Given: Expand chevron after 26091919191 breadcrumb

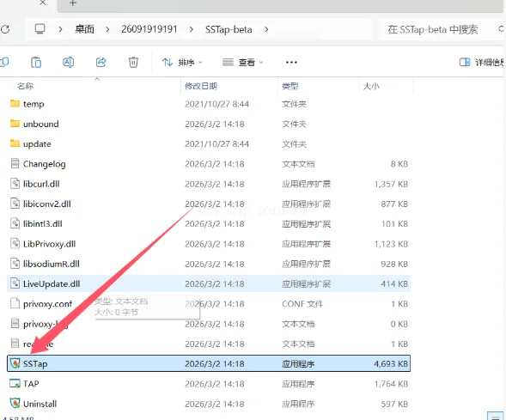Looking at the screenshot, I should click(x=192, y=29).
